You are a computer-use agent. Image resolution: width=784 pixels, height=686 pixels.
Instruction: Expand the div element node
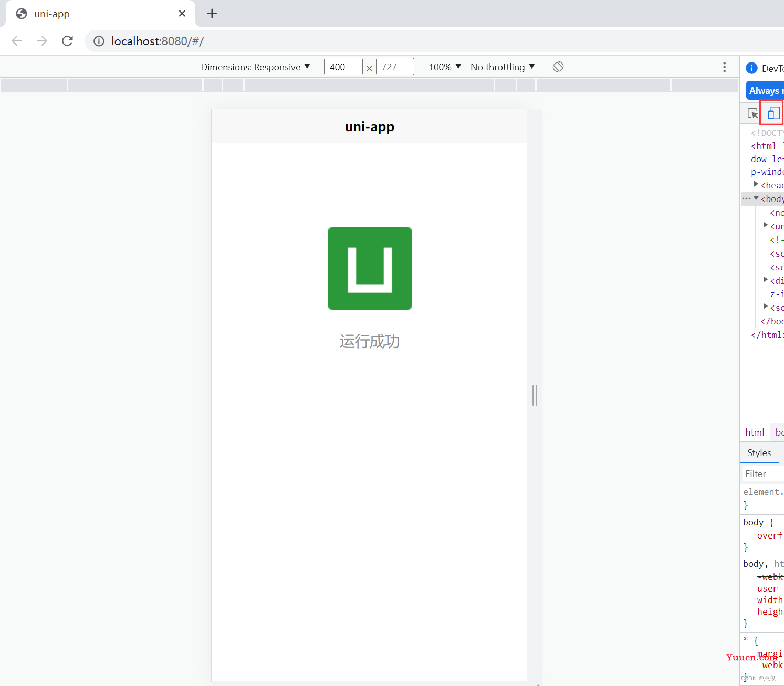pos(766,280)
